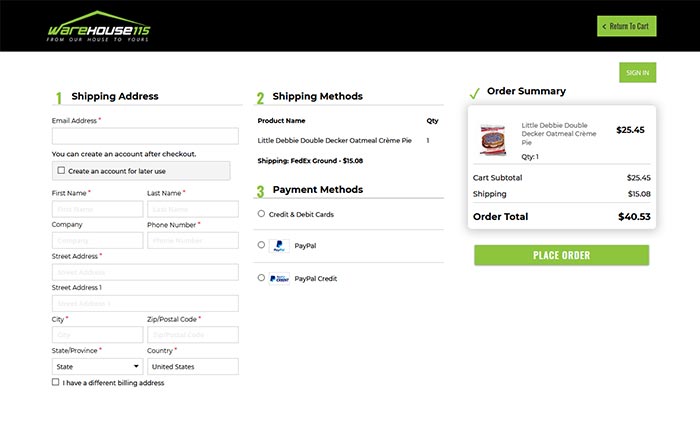This screenshot has height=435, width=700.
Task: Check I have a different billing address
Action: (x=55, y=382)
